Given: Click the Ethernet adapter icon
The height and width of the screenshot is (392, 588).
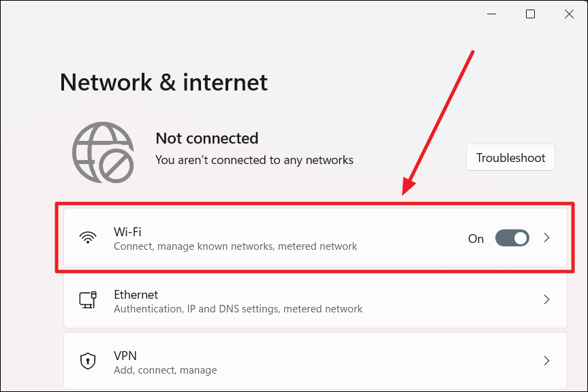Looking at the screenshot, I should pos(89,299).
